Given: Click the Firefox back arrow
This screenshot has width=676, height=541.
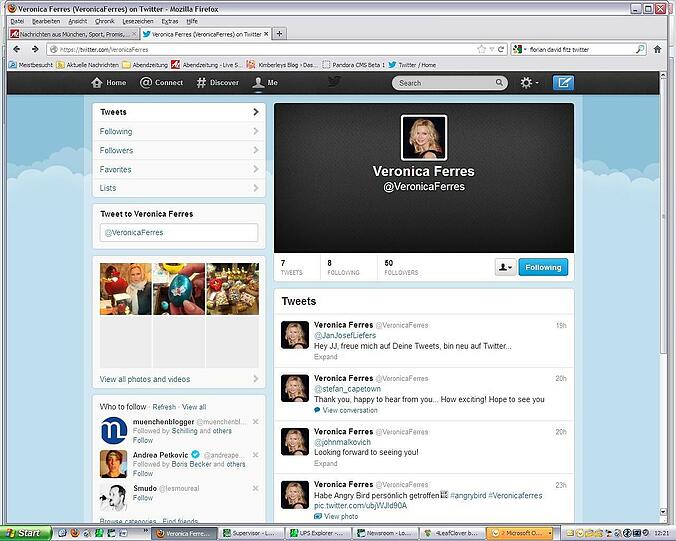Looking at the screenshot, I should (16, 49).
